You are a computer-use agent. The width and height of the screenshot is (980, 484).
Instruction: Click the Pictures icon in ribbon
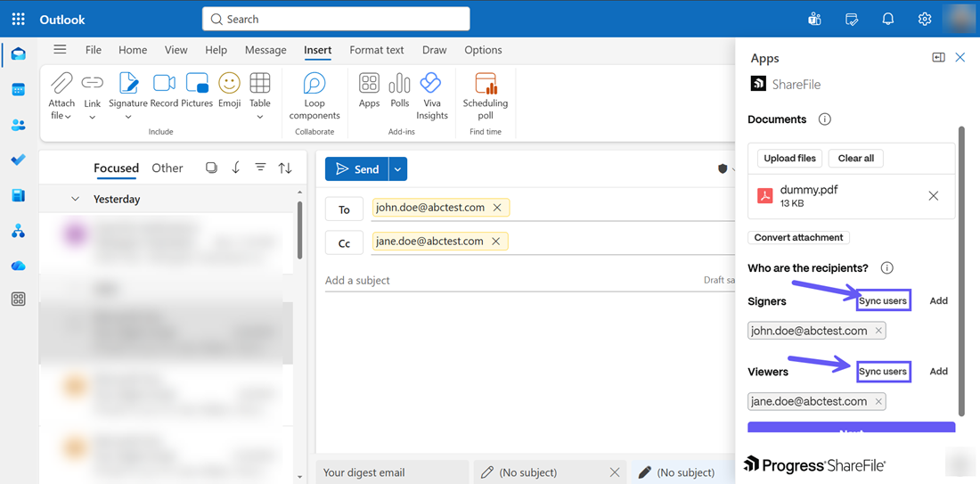click(197, 83)
